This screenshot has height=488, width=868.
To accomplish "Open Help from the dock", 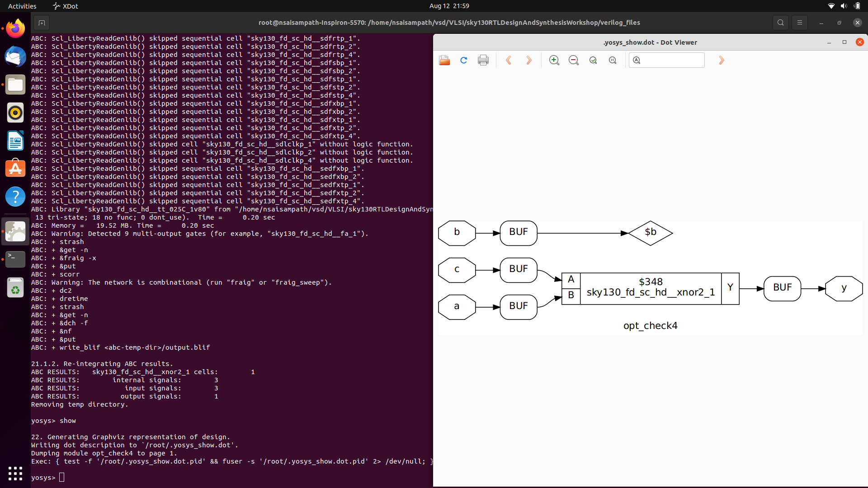I will tap(15, 197).
